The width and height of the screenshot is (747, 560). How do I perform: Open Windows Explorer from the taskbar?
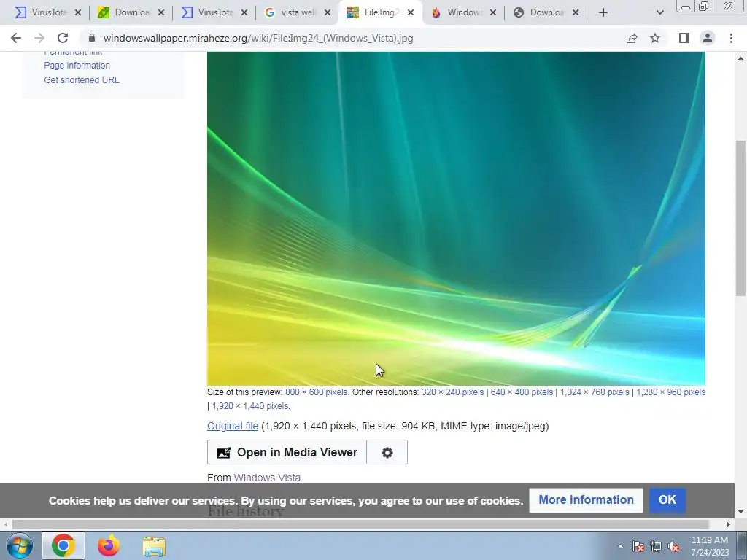click(x=154, y=545)
